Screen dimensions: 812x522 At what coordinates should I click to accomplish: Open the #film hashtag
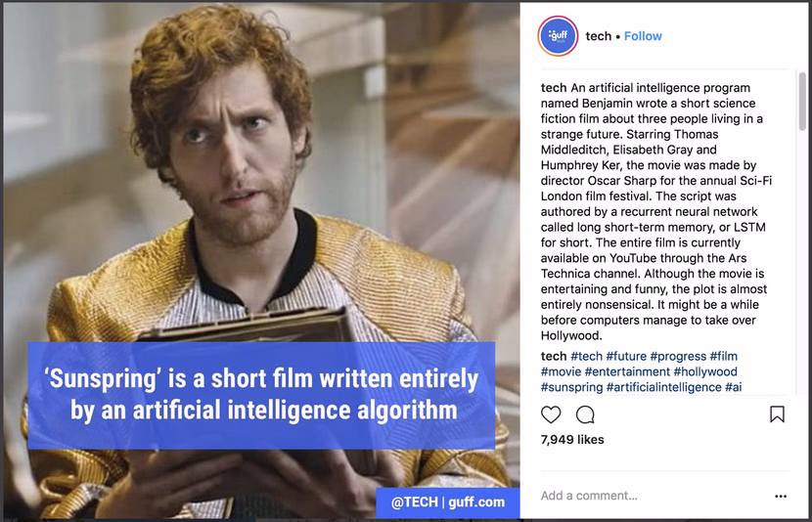(x=723, y=356)
